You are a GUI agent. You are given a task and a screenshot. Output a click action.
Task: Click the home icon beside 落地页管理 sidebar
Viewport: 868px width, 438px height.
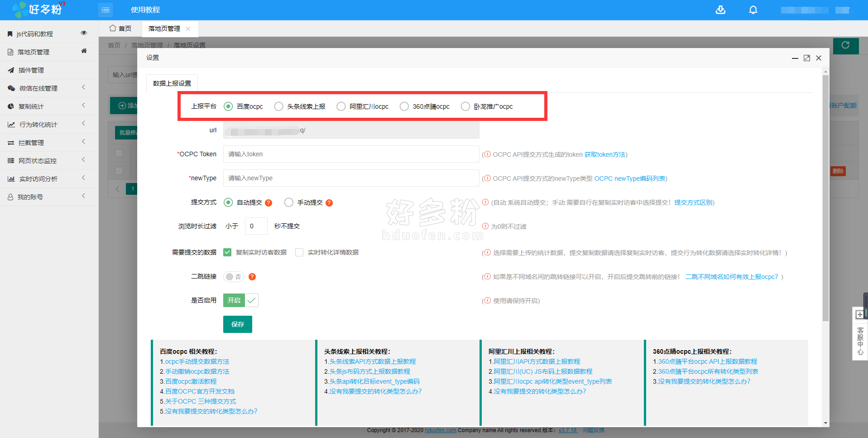(84, 51)
